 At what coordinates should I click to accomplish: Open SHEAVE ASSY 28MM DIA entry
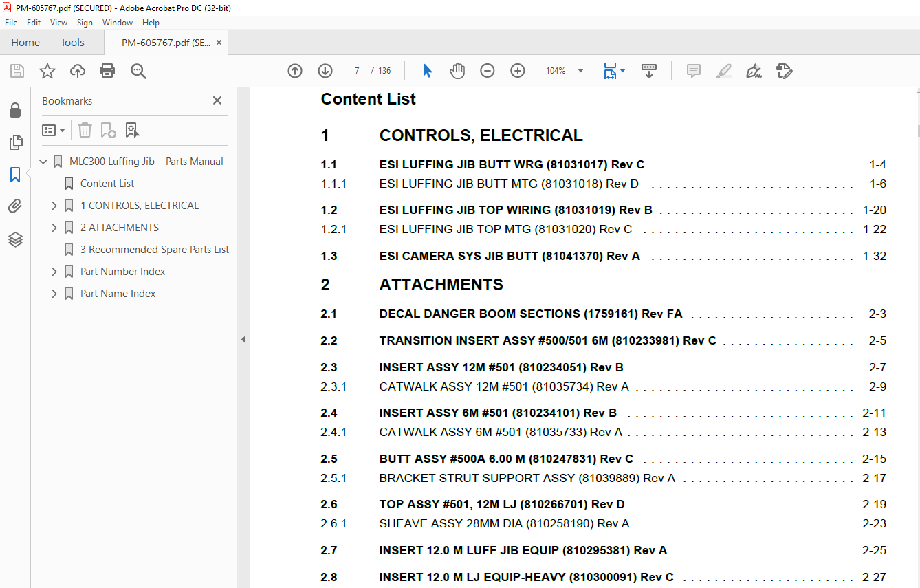[504, 523]
